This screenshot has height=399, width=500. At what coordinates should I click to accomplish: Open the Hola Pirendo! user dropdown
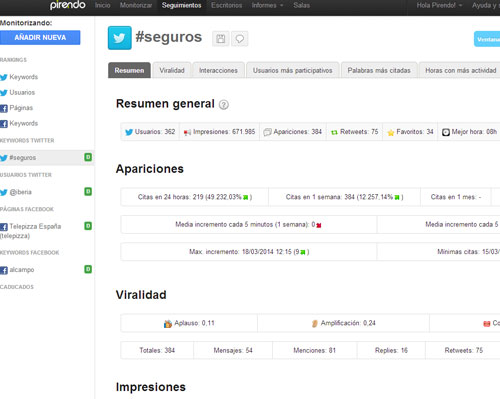(x=439, y=5)
